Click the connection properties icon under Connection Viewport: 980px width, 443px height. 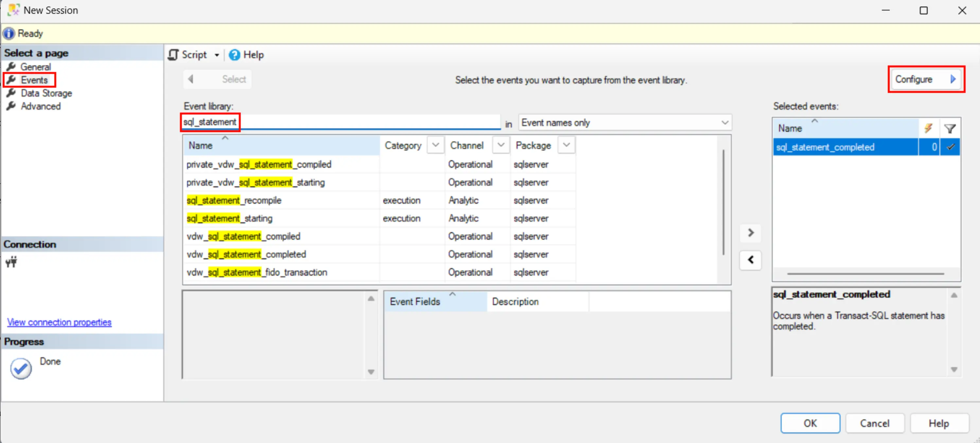11,262
